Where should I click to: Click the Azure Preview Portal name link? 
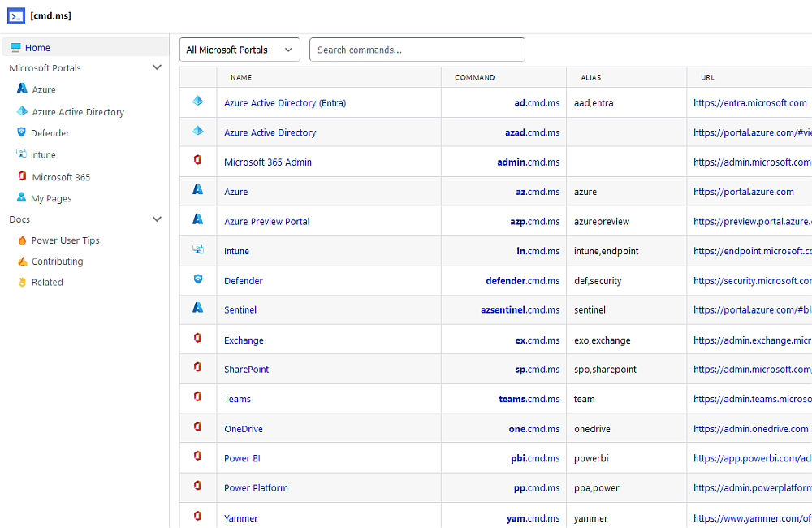click(266, 221)
